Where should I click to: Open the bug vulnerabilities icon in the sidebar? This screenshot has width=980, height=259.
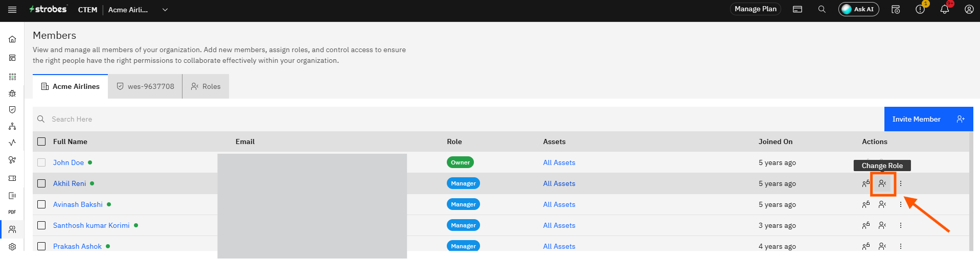pos(12,93)
